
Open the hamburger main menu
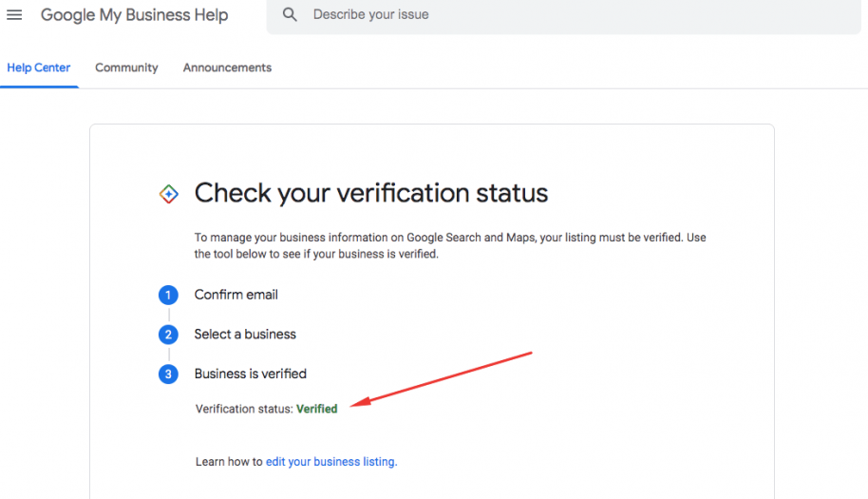point(14,15)
